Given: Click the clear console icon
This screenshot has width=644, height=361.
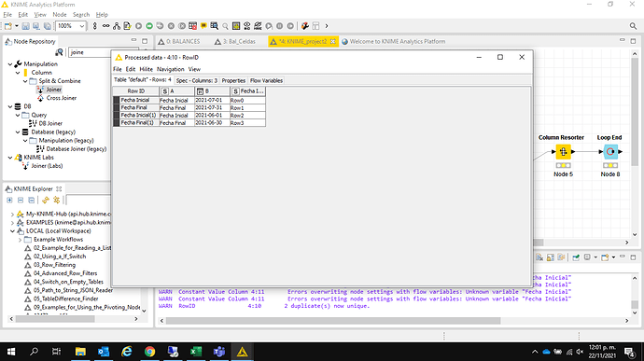Looking at the screenshot, I should [x=539, y=257].
